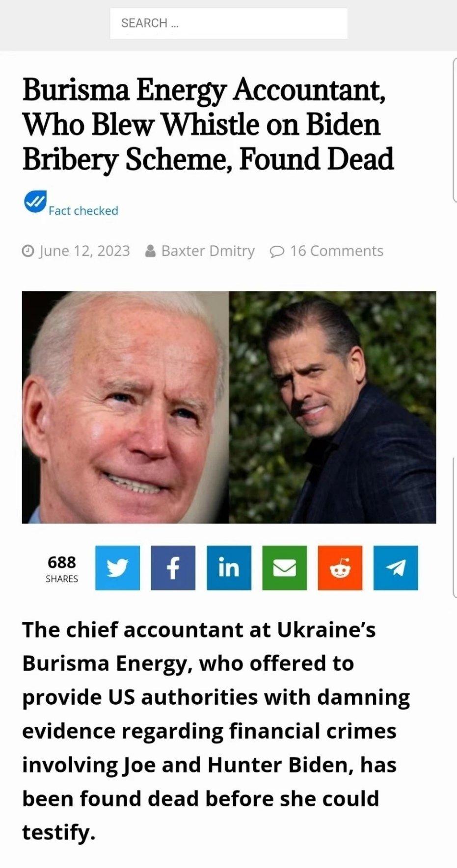The width and height of the screenshot is (457, 868).
Task: Open the June 12, 2023 date link
Action: 84,251
